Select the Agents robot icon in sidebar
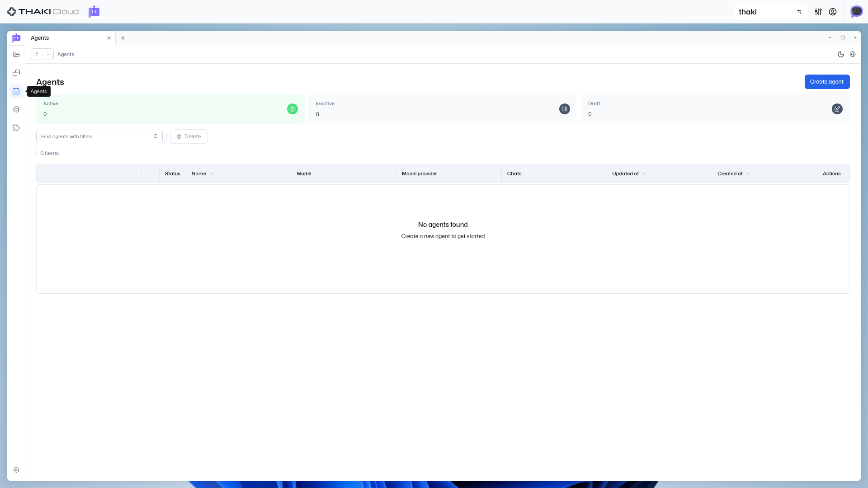 click(x=16, y=91)
